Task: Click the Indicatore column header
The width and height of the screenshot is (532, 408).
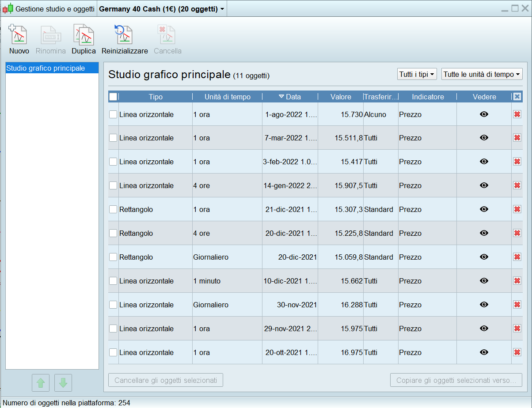Action: tap(428, 97)
